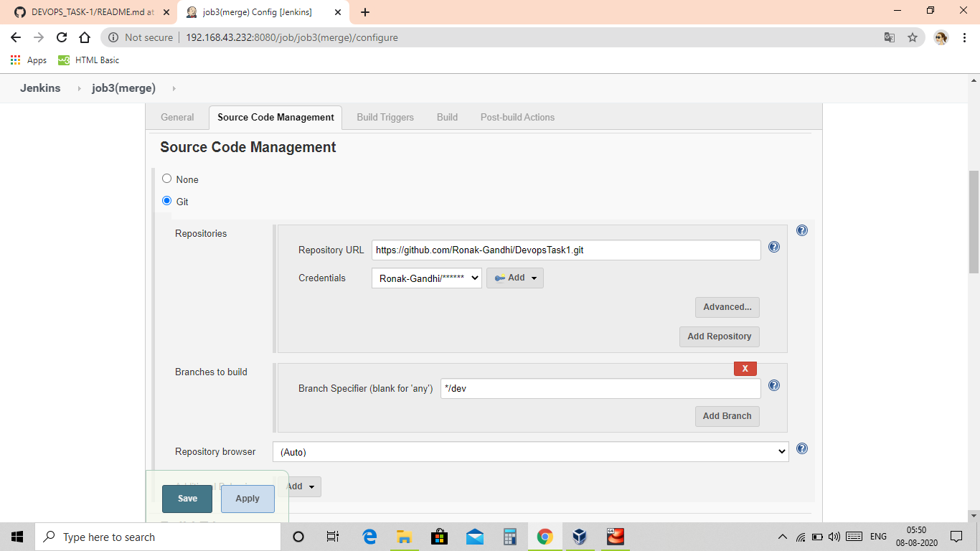The image size is (980, 551).
Task: Open Jenkins logo breadcrumb link
Action: 40,88
